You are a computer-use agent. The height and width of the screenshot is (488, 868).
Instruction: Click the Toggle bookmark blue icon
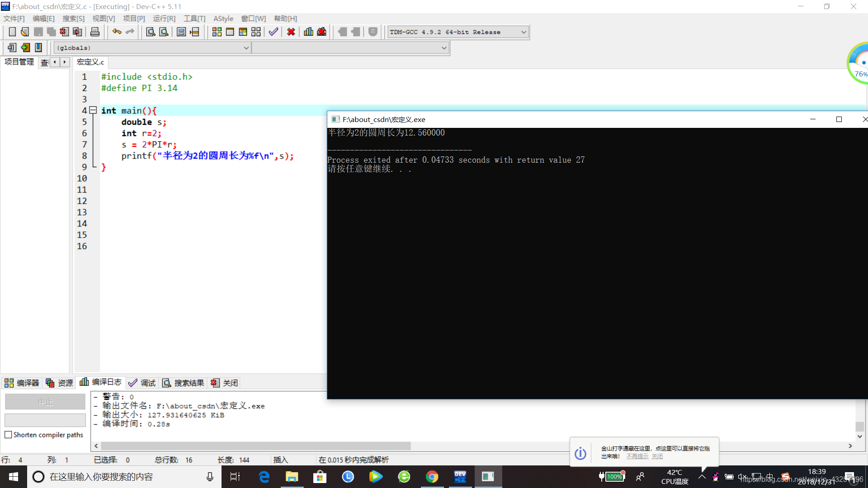pos(38,47)
